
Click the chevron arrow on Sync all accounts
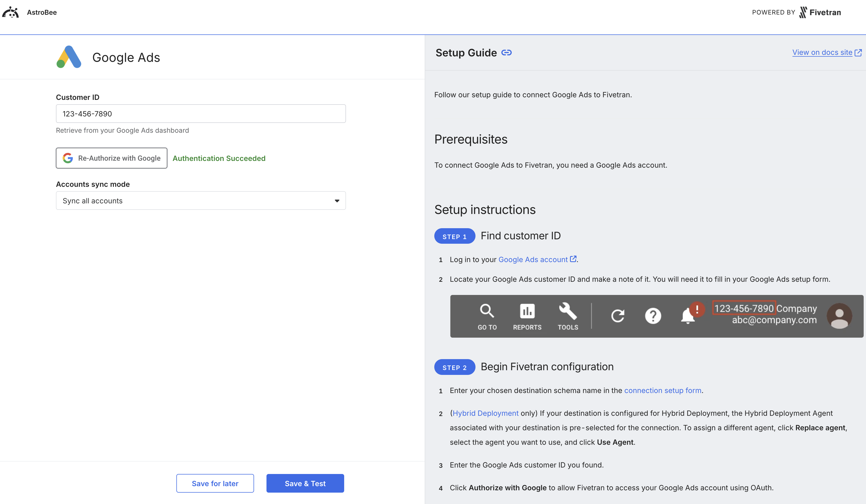(x=336, y=201)
